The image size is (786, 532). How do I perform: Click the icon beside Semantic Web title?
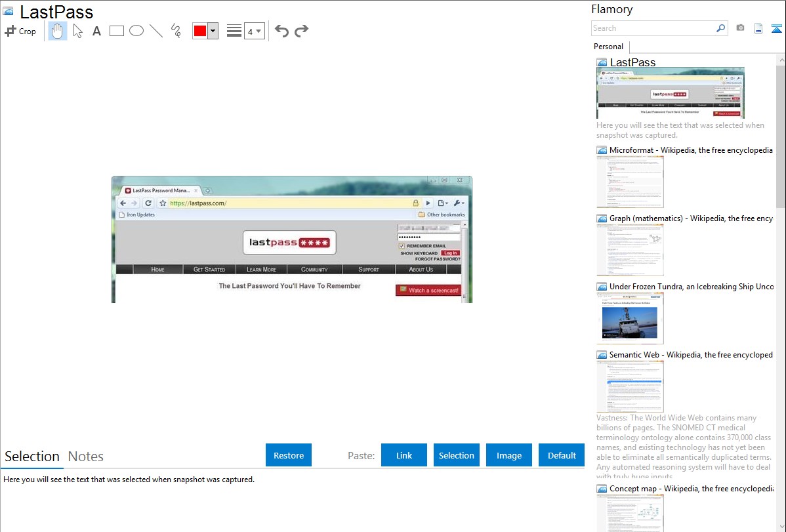(x=602, y=355)
